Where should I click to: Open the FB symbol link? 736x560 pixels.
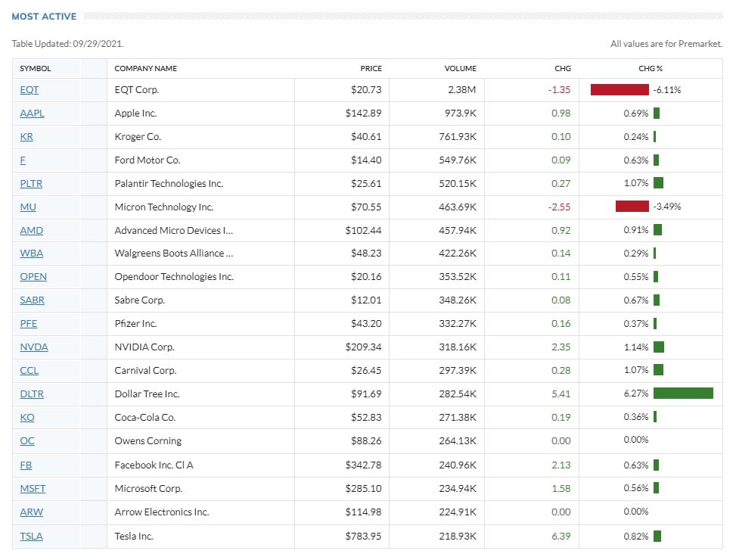26,465
